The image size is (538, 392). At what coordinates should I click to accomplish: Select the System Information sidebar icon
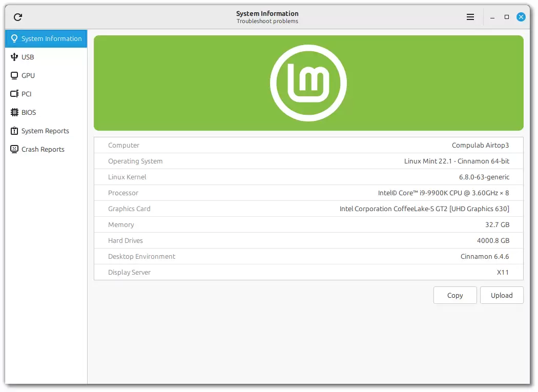click(x=14, y=38)
